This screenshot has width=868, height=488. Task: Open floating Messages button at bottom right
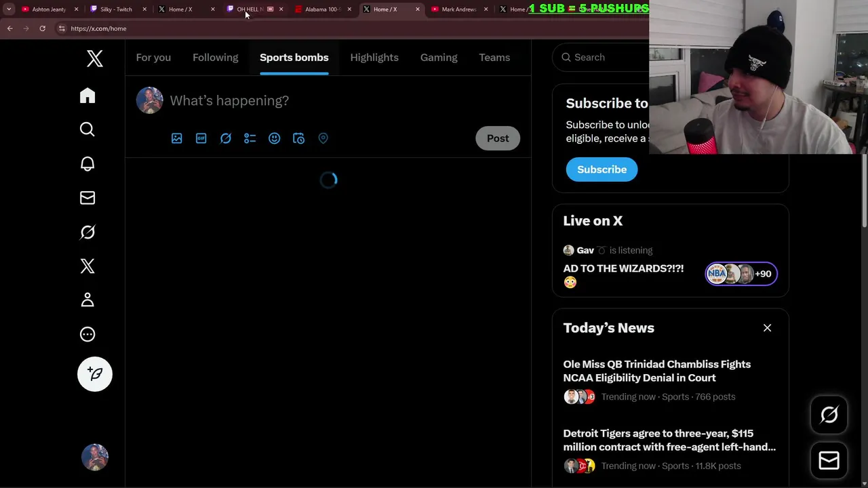[x=829, y=461]
